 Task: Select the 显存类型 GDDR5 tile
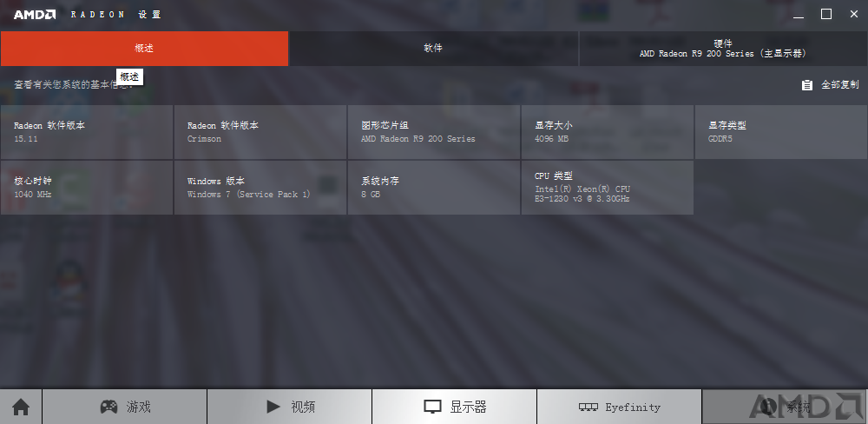pos(781,132)
